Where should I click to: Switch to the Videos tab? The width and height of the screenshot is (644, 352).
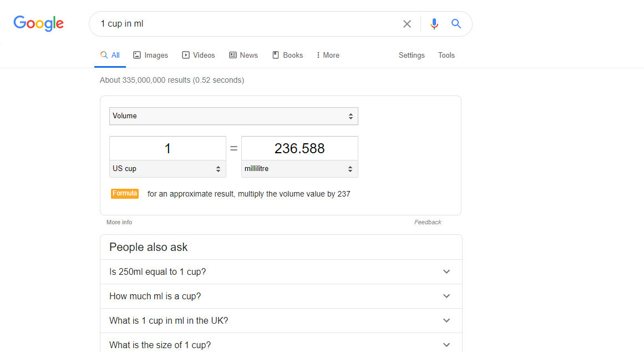pyautogui.click(x=199, y=55)
